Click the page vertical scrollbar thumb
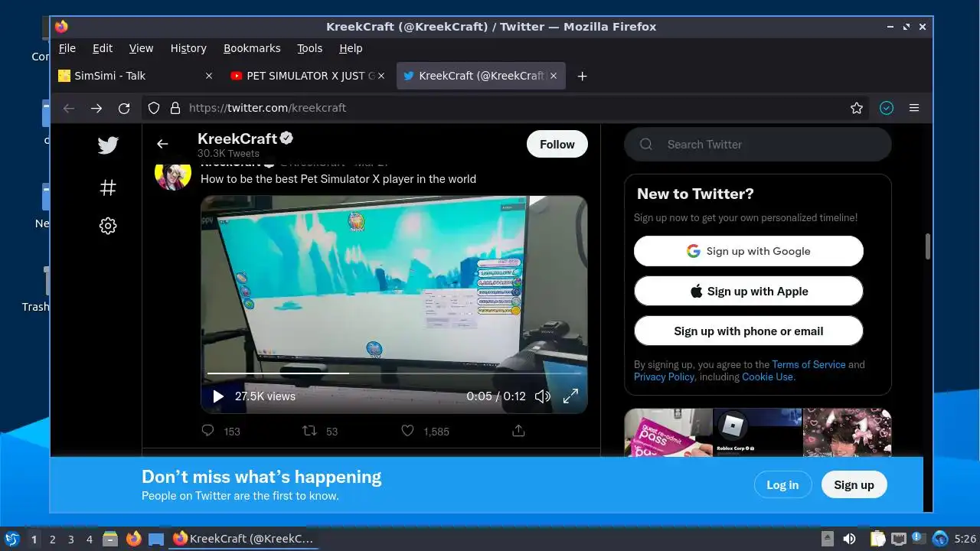This screenshot has height=551, width=980. [928, 246]
